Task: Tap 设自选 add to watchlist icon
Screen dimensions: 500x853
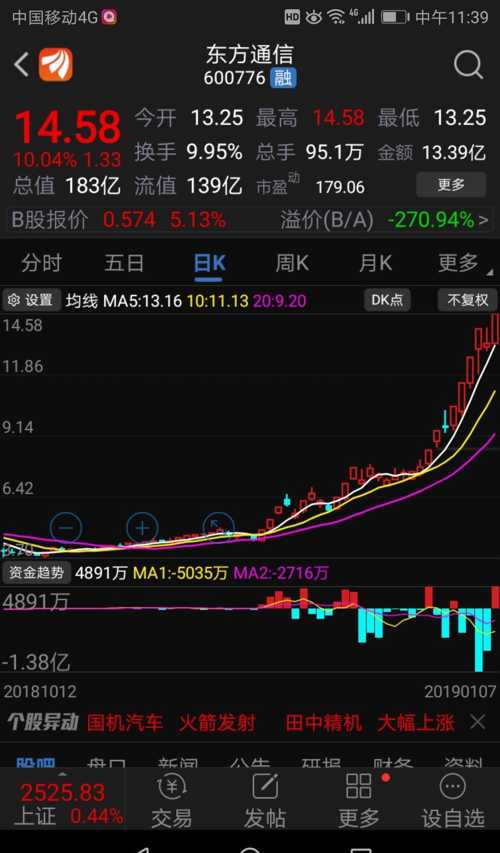Action: click(x=453, y=801)
